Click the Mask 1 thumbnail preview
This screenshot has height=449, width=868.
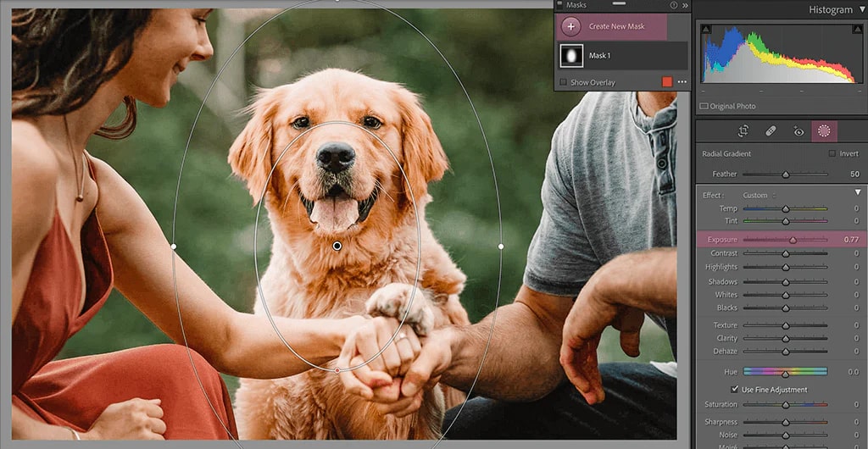(572, 56)
